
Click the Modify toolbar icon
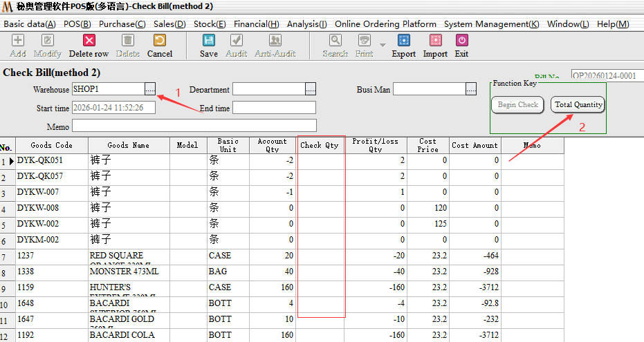pos(47,46)
